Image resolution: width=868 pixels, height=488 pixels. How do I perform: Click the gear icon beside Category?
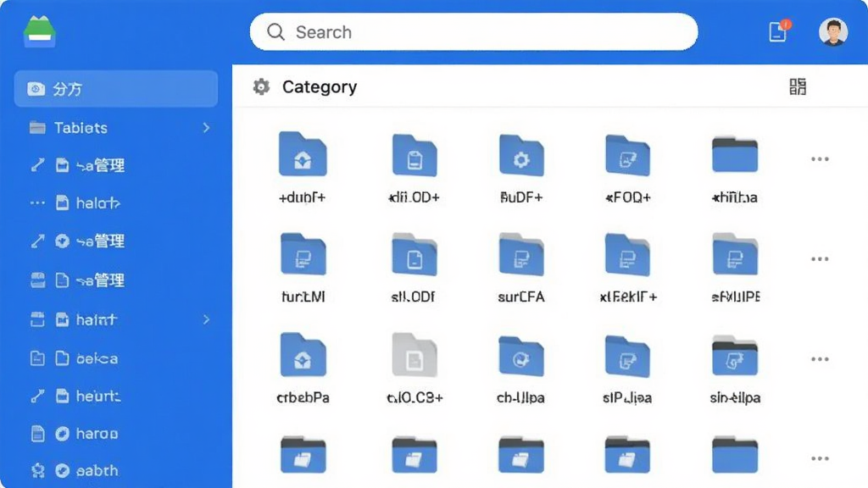261,87
